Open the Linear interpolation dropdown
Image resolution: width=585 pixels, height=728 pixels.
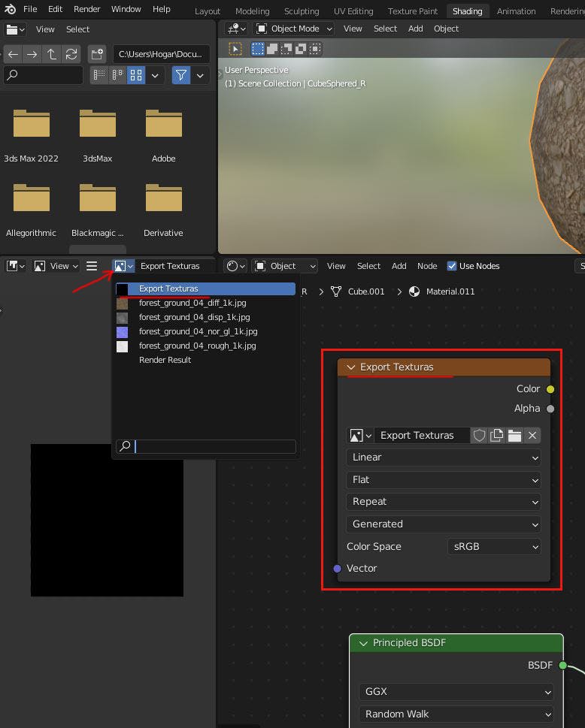click(444, 457)
